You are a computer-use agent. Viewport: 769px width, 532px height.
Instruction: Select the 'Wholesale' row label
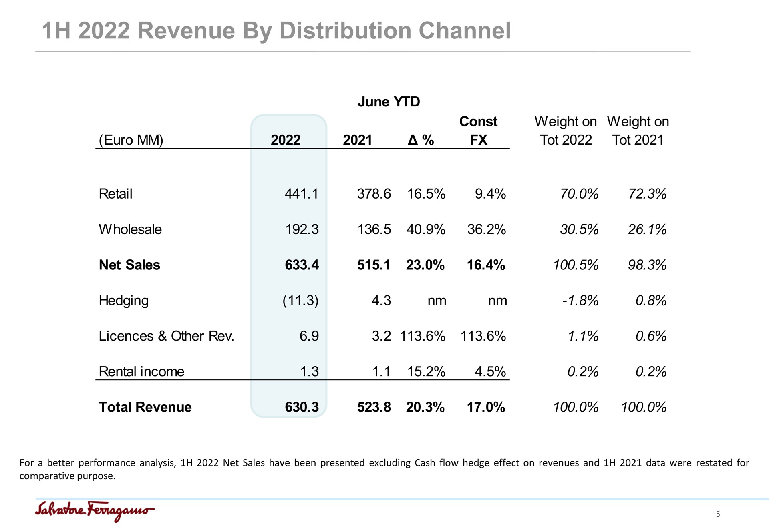pos(130,229)
